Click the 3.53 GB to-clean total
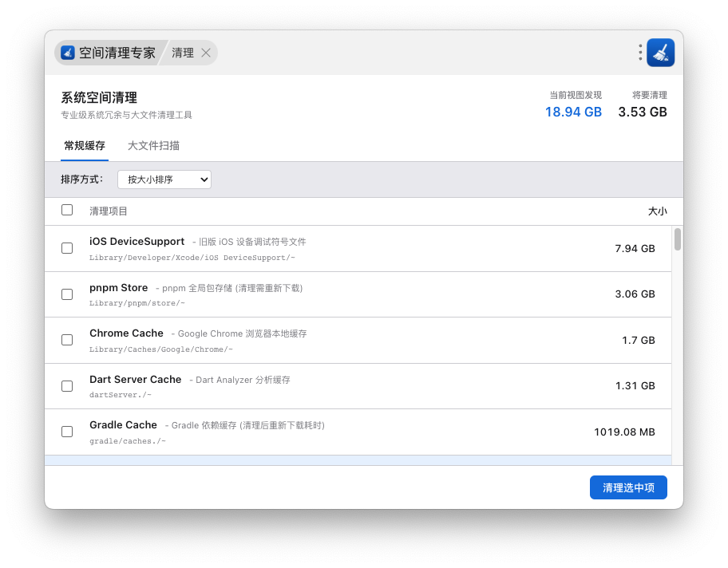This screenshot has width=728, height=568. 643,112
